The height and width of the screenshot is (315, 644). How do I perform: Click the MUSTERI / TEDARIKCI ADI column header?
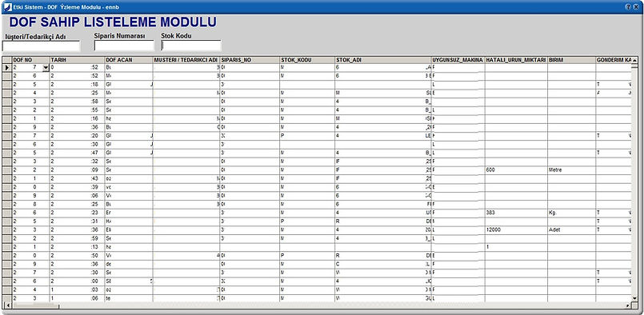click(186, 60)
